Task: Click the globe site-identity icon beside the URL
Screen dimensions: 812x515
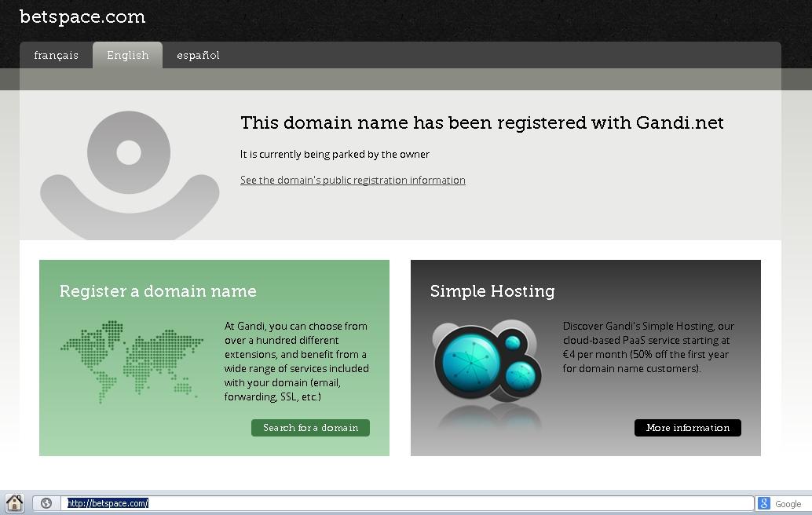Action: coord(46,503)
